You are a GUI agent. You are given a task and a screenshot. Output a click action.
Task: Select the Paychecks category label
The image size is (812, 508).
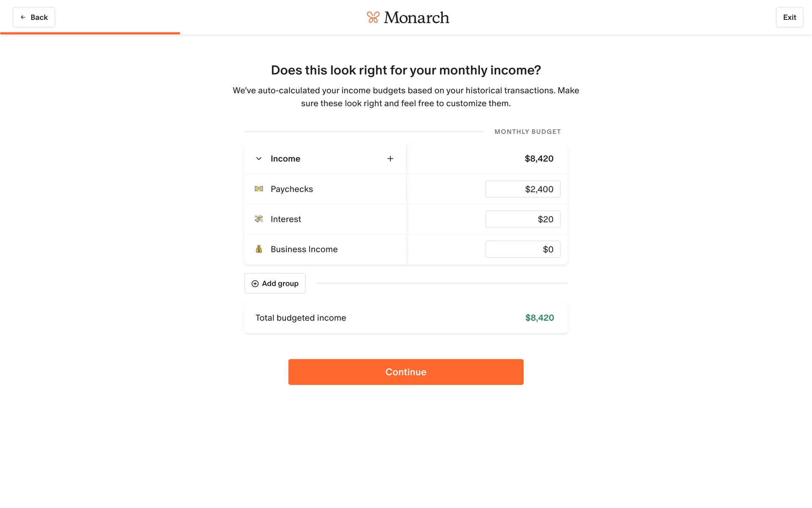pyautogui.click(x=292, y=189)
